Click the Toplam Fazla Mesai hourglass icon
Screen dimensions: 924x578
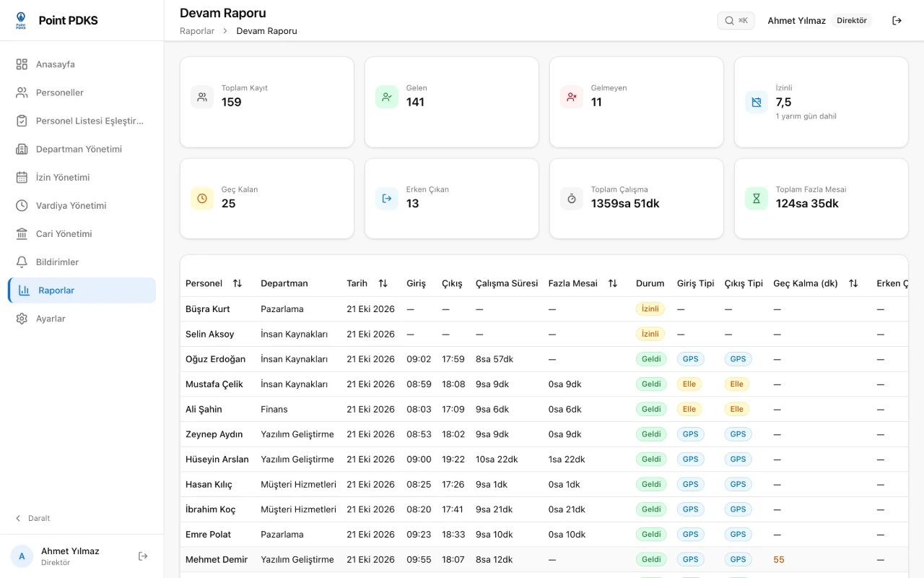[x=757, y=199]
